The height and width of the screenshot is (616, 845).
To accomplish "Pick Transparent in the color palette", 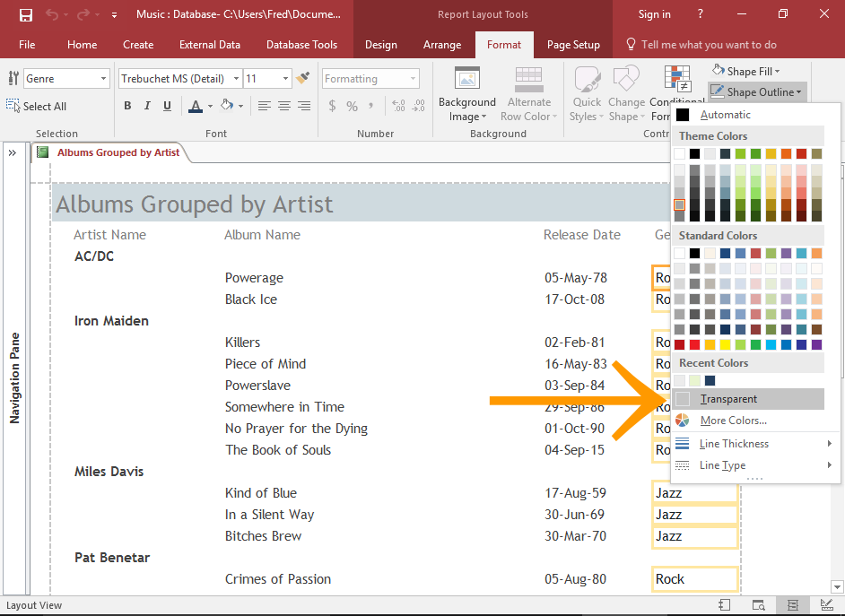I will [x=727, y=398].
